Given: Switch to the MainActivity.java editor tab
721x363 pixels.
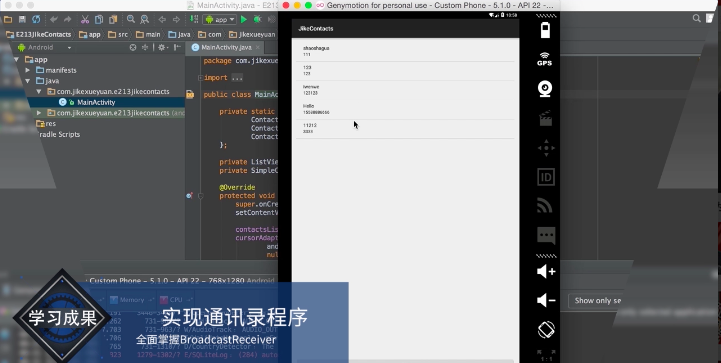Looking at the screenshot, I should pyautogui.click(x=226, y=47).
